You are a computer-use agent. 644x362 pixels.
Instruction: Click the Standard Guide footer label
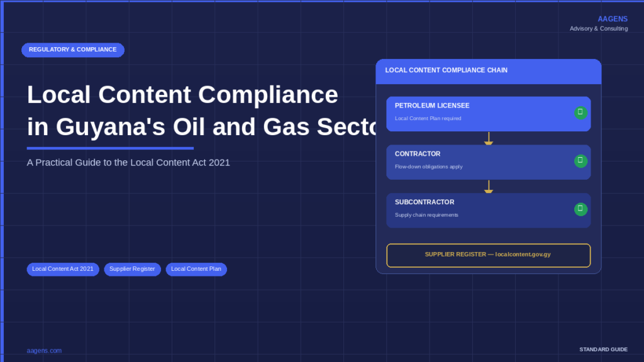(603, 349)
